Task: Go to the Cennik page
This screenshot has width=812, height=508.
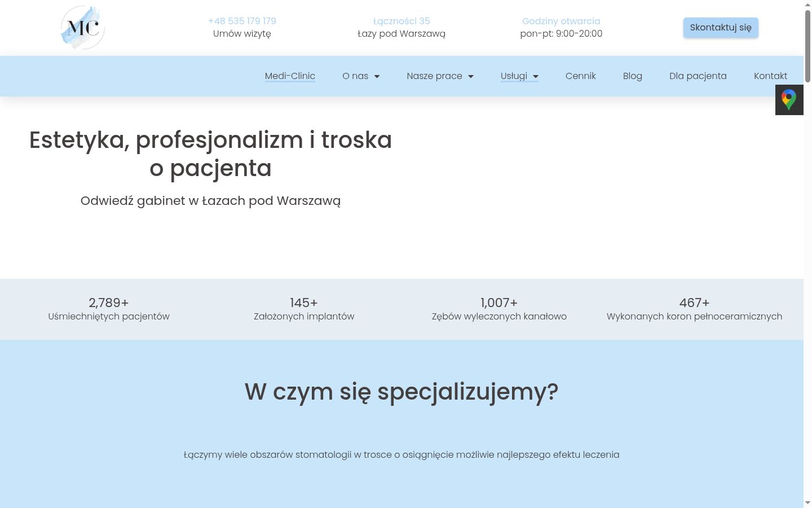Action: (581, 76)
